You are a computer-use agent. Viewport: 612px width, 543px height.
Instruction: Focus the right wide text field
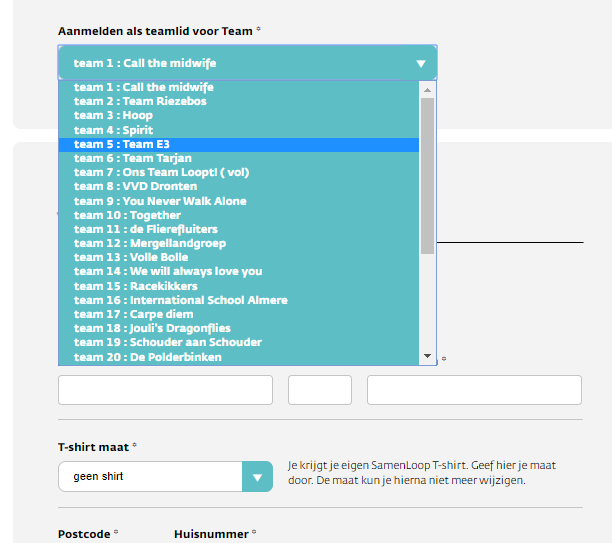coord(474,390)
